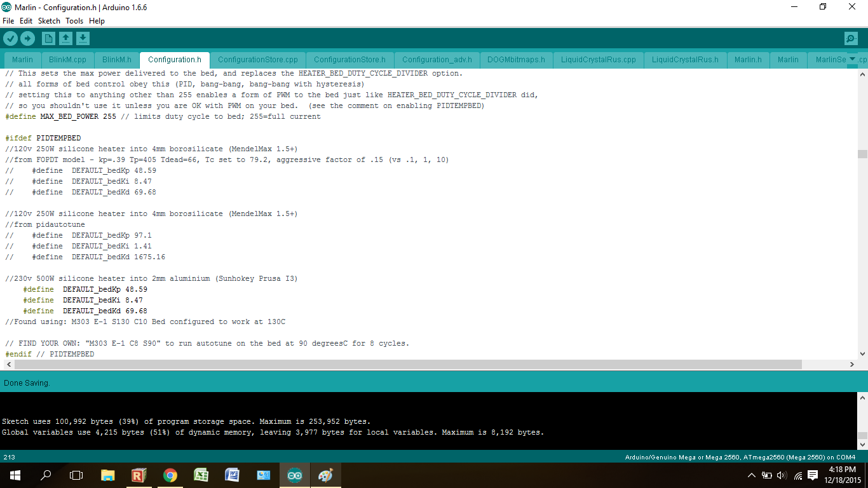
Task: Open the Tools menu
Action: (74, 21)
